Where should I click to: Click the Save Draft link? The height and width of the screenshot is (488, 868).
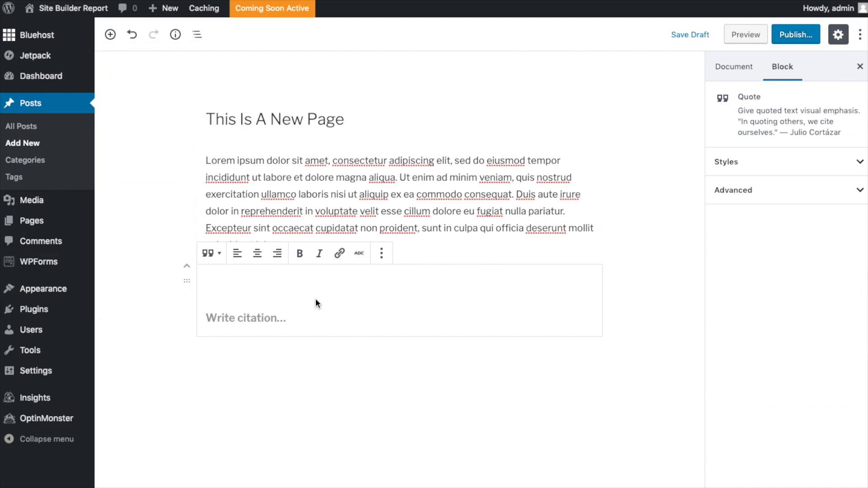click(x=690, y=34)
